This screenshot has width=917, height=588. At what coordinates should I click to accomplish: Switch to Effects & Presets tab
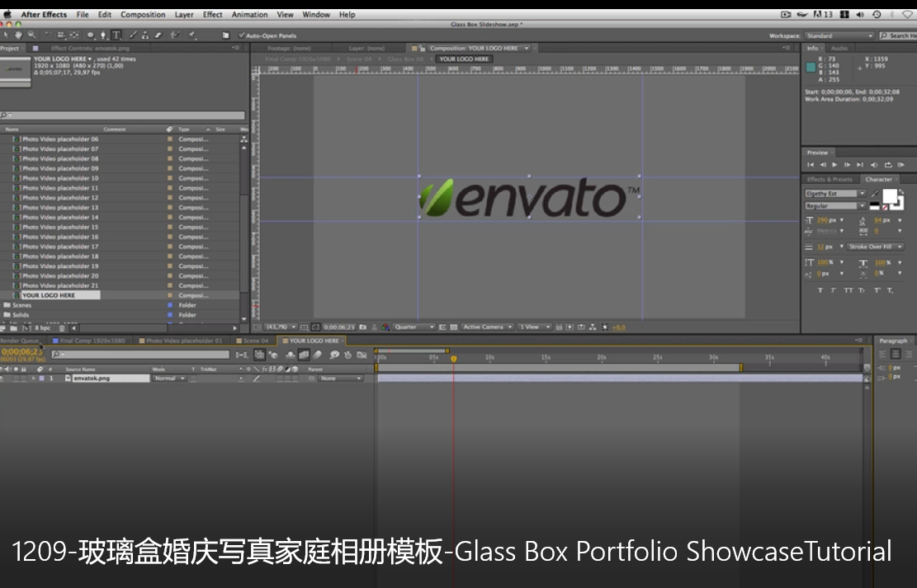tap(830, 180)
